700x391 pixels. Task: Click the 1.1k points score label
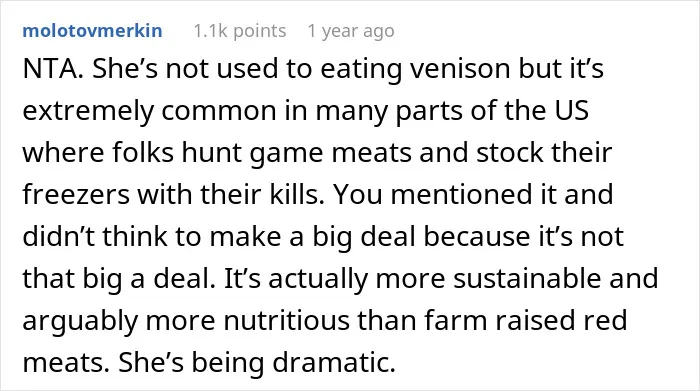click(x=240, y=31)
